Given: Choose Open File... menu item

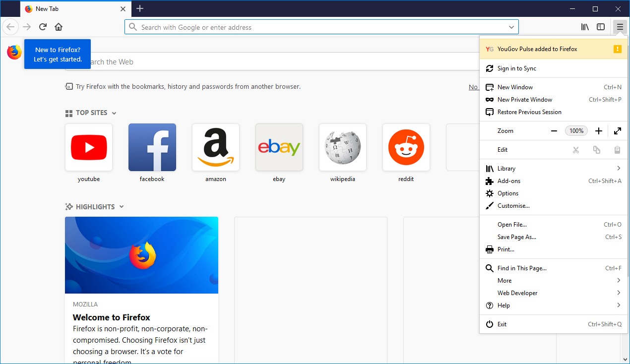Looking at the screenshot, I should click(553, 225).
